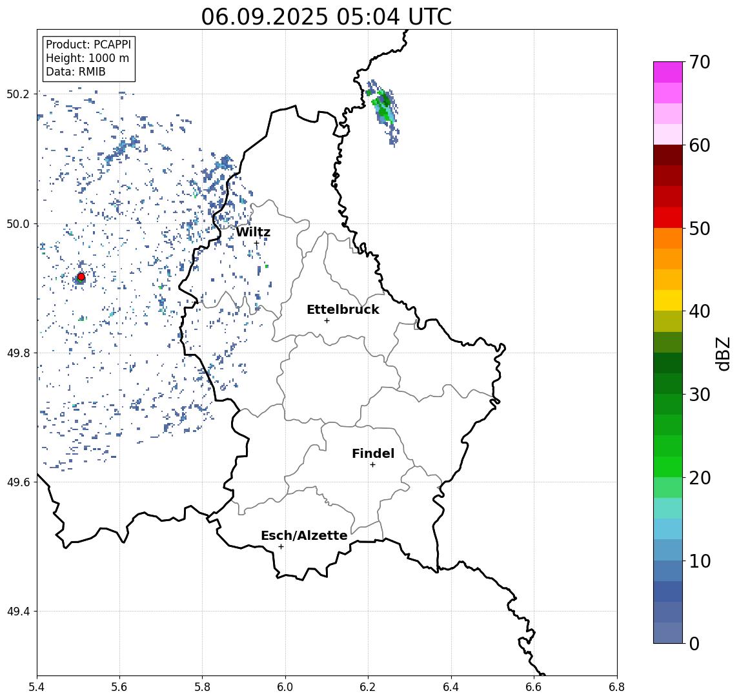Click longitude axis label 6.6
The image size is (739, 700).
click(x=534, y=687)
